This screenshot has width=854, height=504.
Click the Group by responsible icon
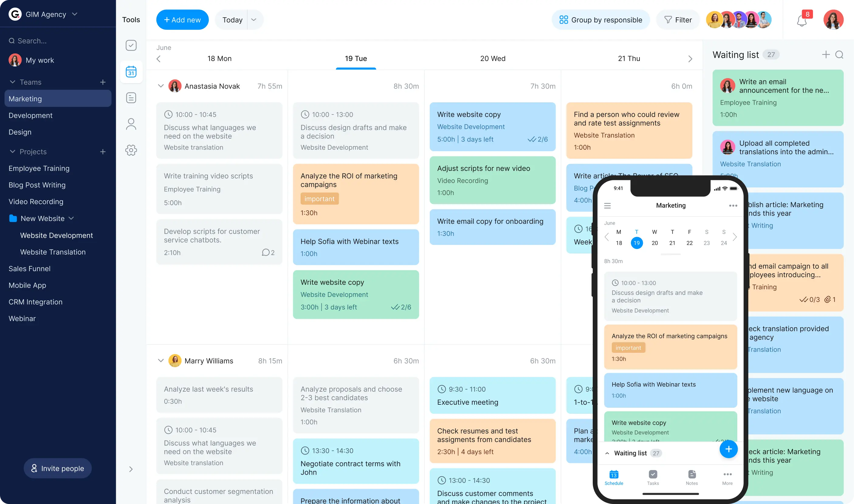(x=563, y=20)
